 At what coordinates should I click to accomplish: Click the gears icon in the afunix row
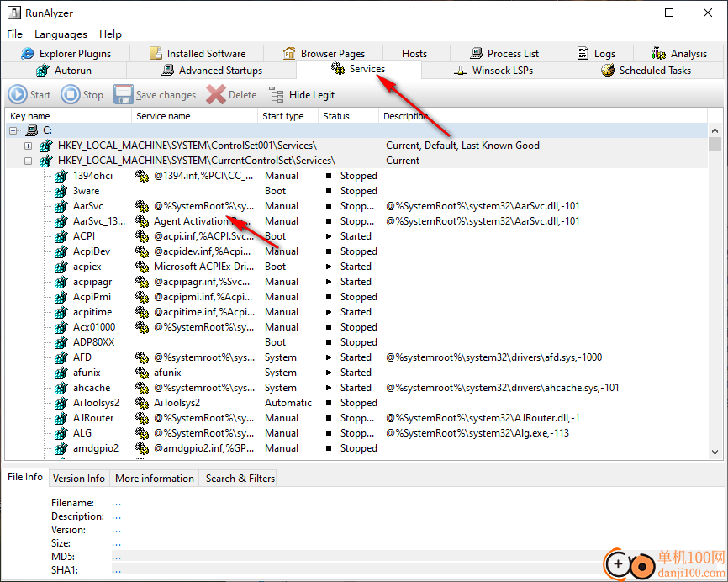(141, 373)
